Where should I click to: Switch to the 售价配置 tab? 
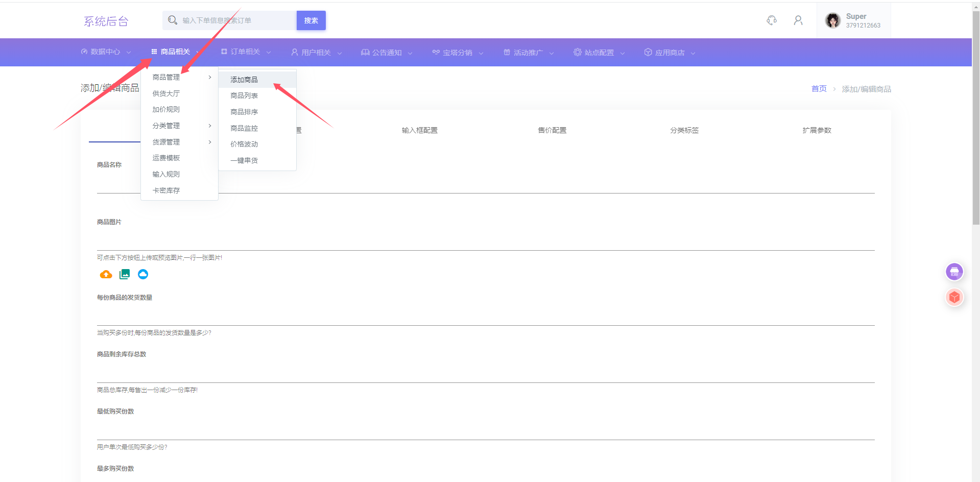tap(552, 130)
